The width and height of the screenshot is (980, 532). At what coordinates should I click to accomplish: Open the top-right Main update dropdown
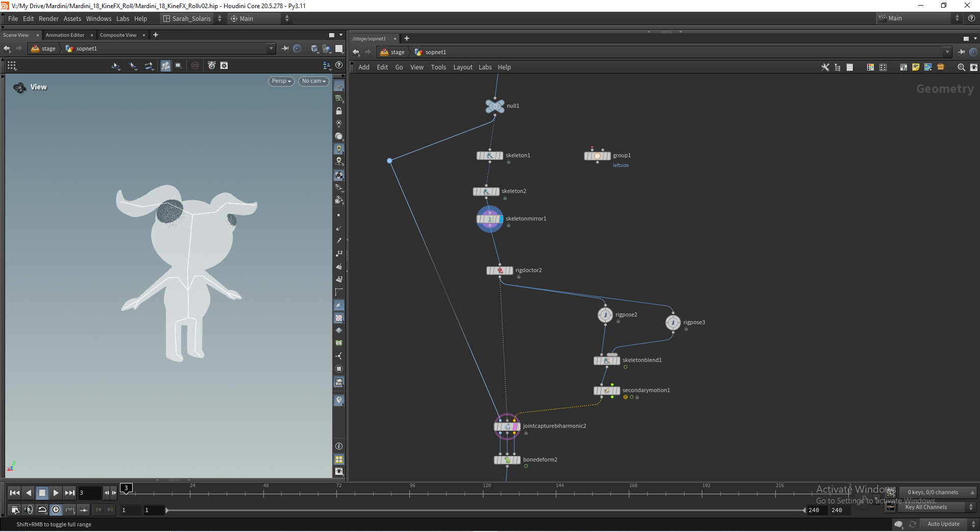pos(919,18)
